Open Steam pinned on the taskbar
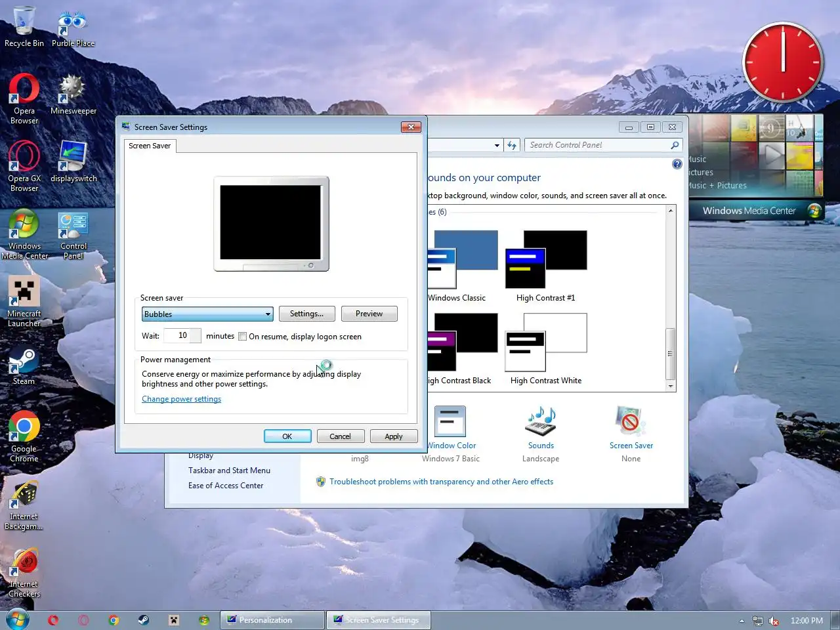 pos(143,620)
